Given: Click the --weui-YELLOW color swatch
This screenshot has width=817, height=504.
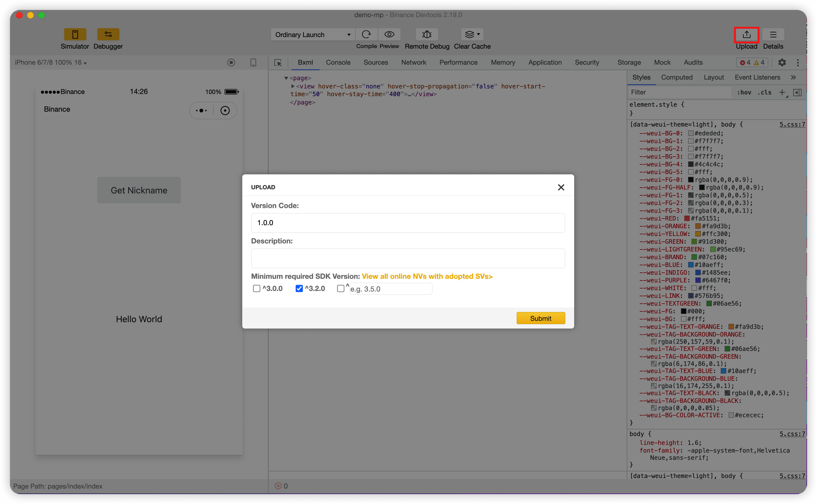Looking at the screenshot, I should click(698, 234).
